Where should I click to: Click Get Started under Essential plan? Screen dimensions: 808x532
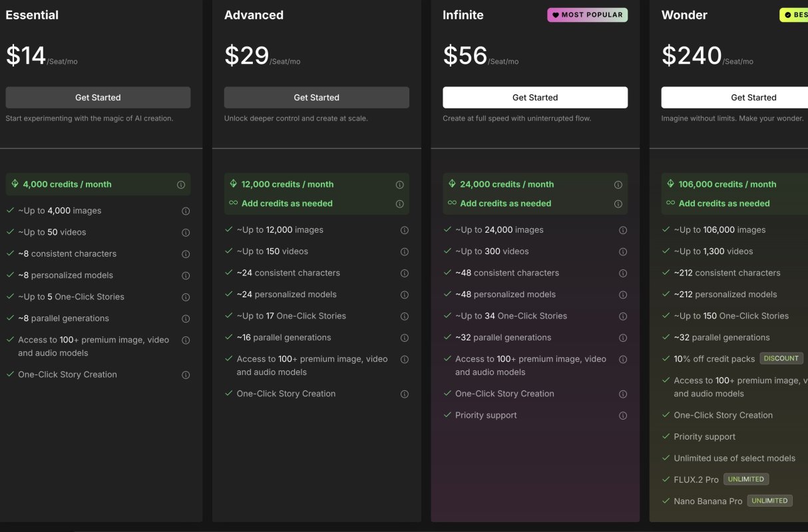click(98, 97)
